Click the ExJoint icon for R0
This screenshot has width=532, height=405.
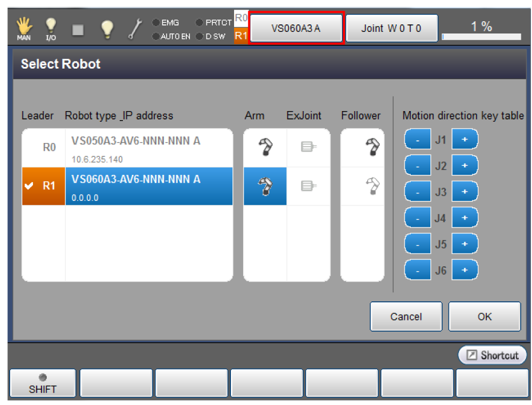click(x=308, y=148)
